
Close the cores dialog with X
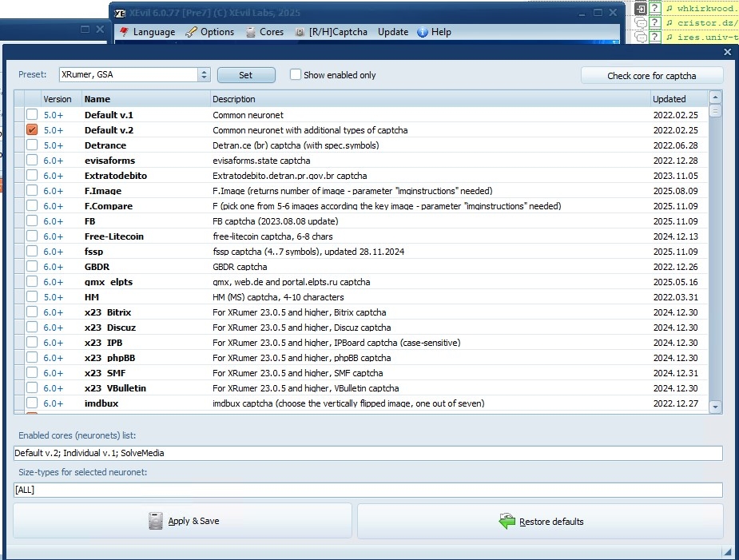point(727,52)
